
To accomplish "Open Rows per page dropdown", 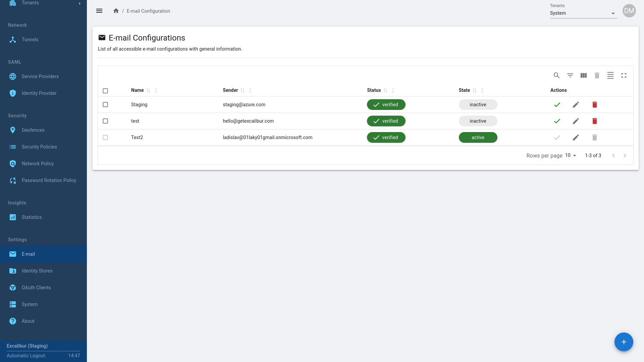I will coord(571,156).
